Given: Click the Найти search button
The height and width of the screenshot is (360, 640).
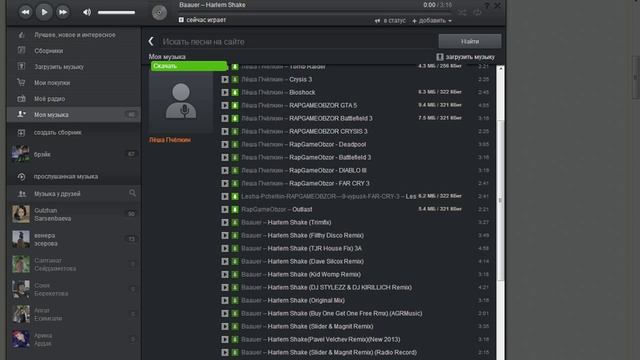Looking at the screenshot, I should (470, 41).
